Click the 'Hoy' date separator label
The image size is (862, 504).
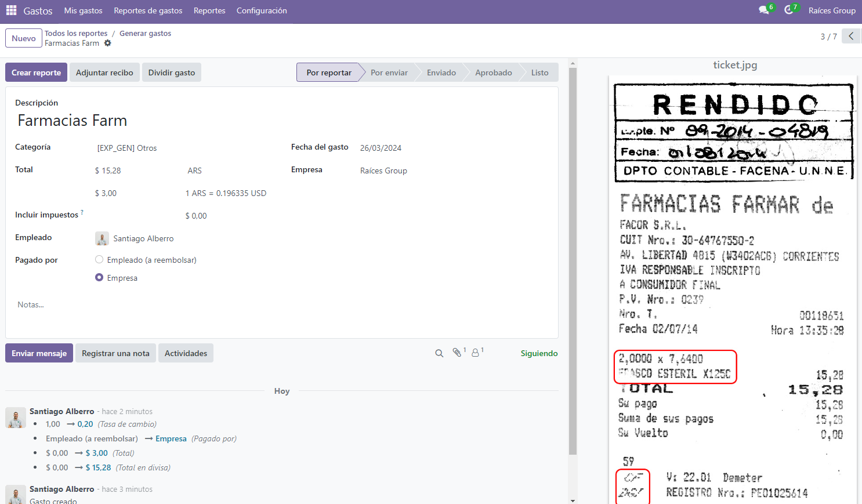click(x=282, y=391)
